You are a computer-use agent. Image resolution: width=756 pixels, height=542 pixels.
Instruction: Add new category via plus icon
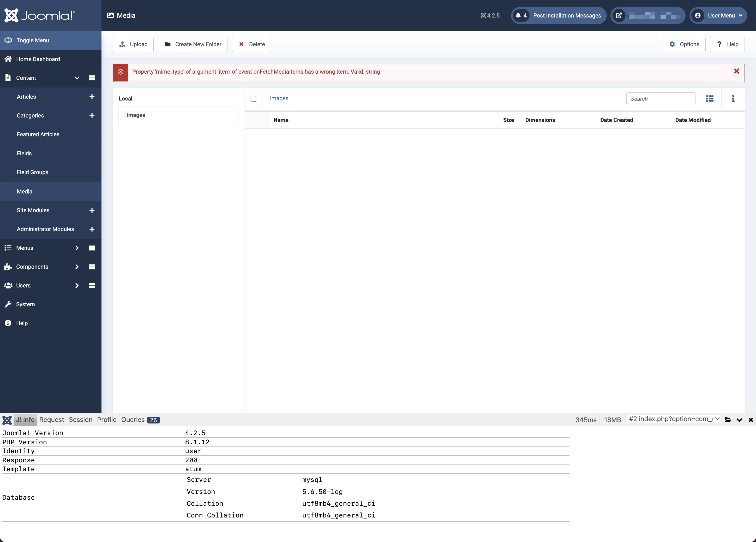92,115
